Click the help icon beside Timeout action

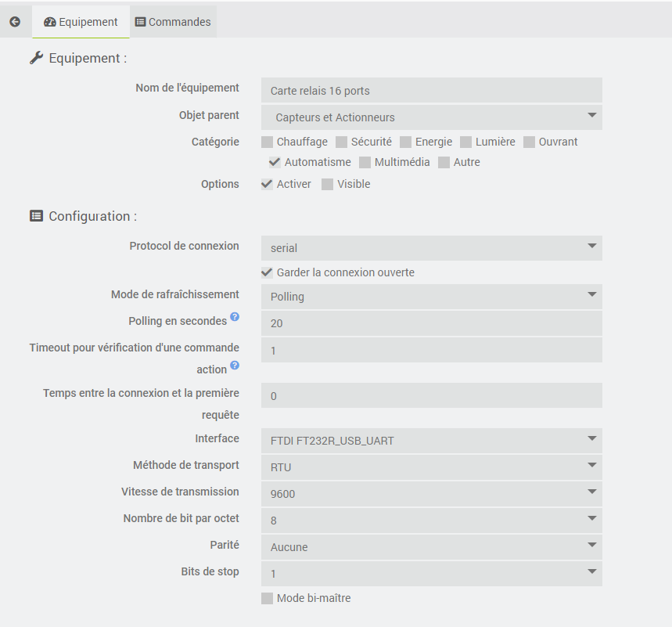coord(235,366)
